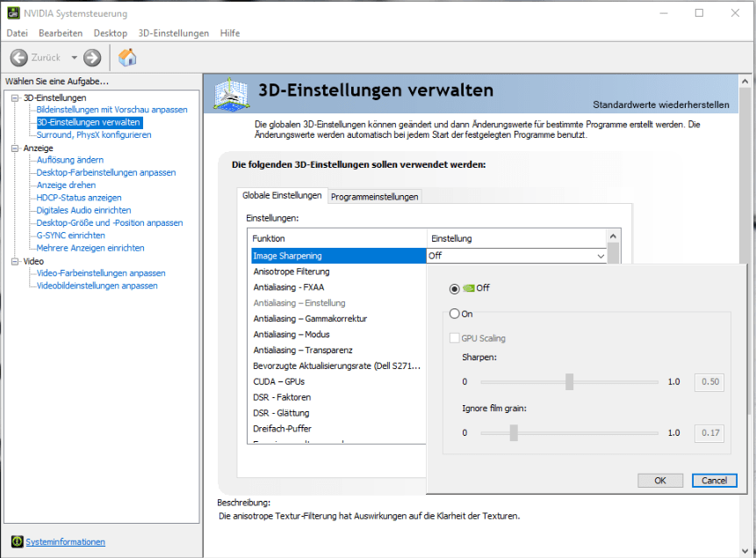Click the Forward arrow icon
Image resolution: width=756 pixels, height=558 pixels.
coord(92,57)
